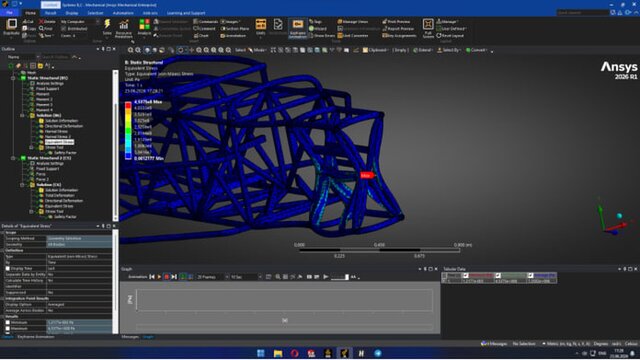Select Fixed Support under Static Structural (B5)
The height and width of the screenshot is (360, 640).
[47, 89]
